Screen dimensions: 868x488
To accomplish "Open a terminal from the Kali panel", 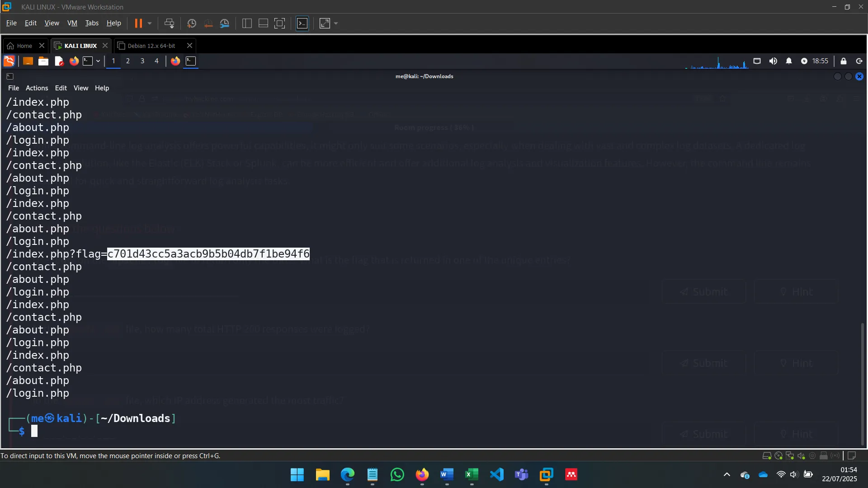I will coord(88,61).
